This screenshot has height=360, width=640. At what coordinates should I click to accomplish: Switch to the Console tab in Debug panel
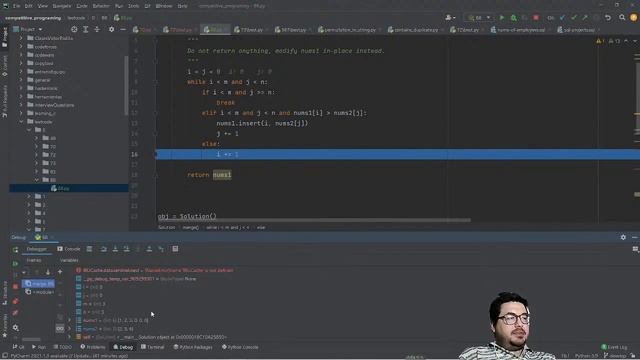point(69,249)
